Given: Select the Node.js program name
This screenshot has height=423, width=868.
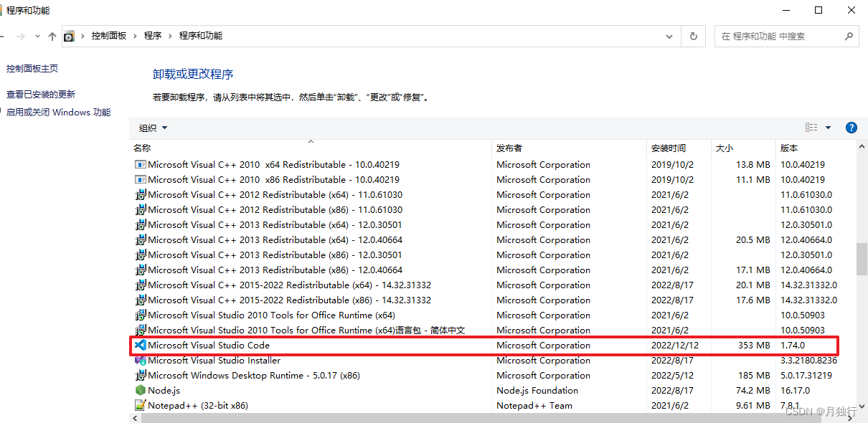Looking at the screenshot, I should 164,391.
